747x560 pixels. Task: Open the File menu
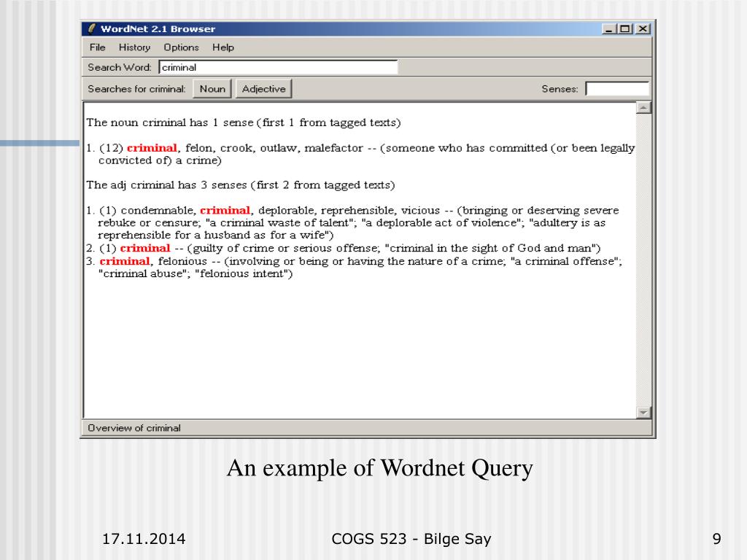coord(97,47)
